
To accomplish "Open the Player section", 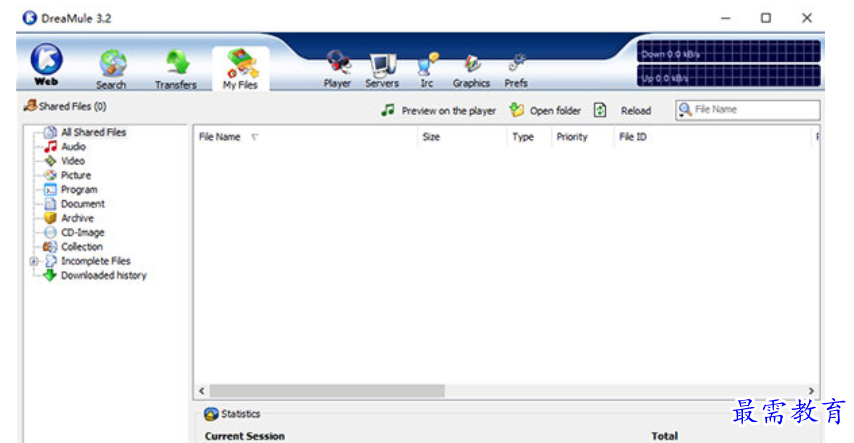I will 337,69.
